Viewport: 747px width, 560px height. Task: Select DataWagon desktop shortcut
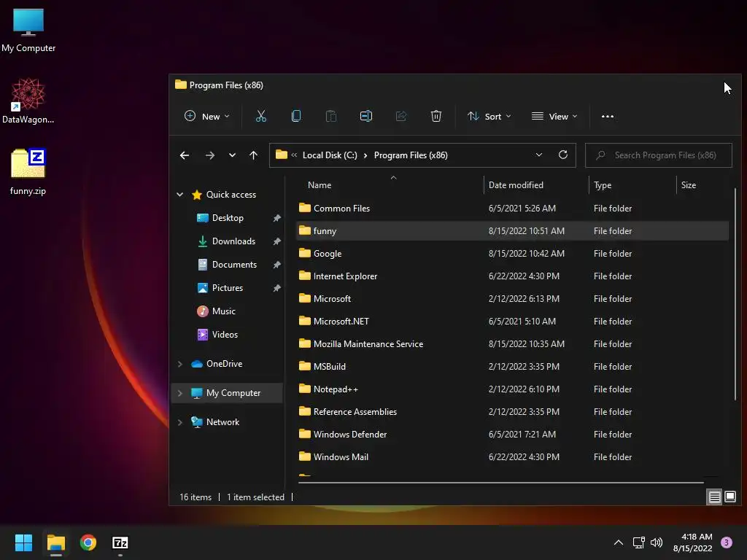(28, 101)
